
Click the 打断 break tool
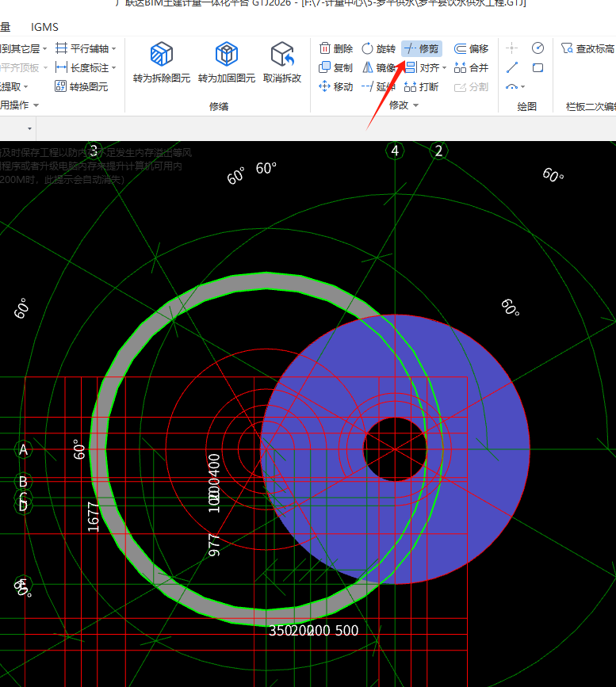421,86
